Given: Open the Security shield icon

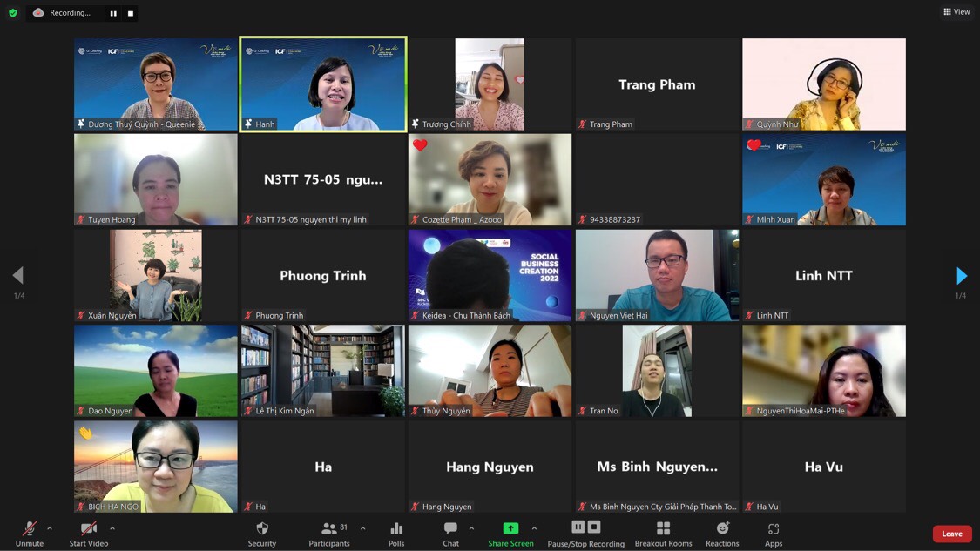Looking at the screenshot, I should tap(262, 528).
